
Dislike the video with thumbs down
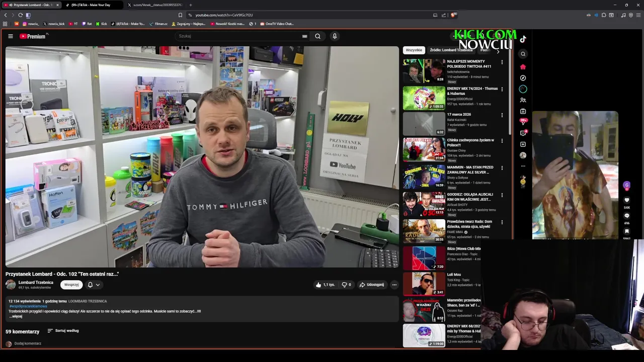[346, 285]
